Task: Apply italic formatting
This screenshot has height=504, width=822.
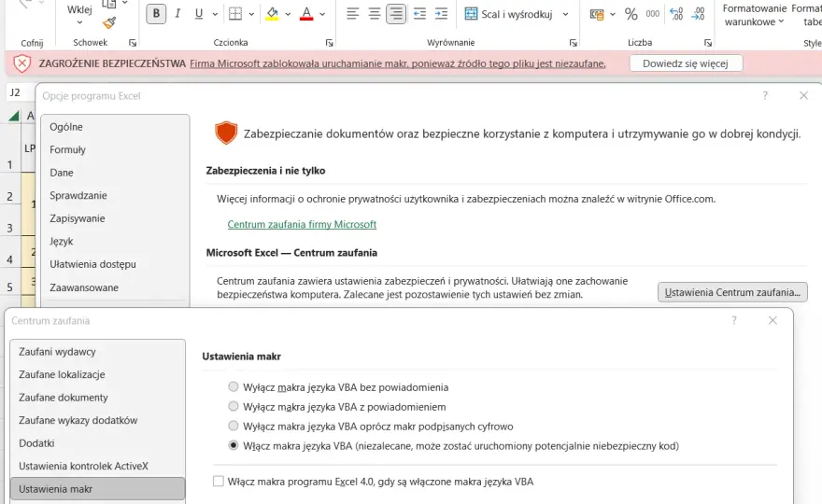Action: 177,14
